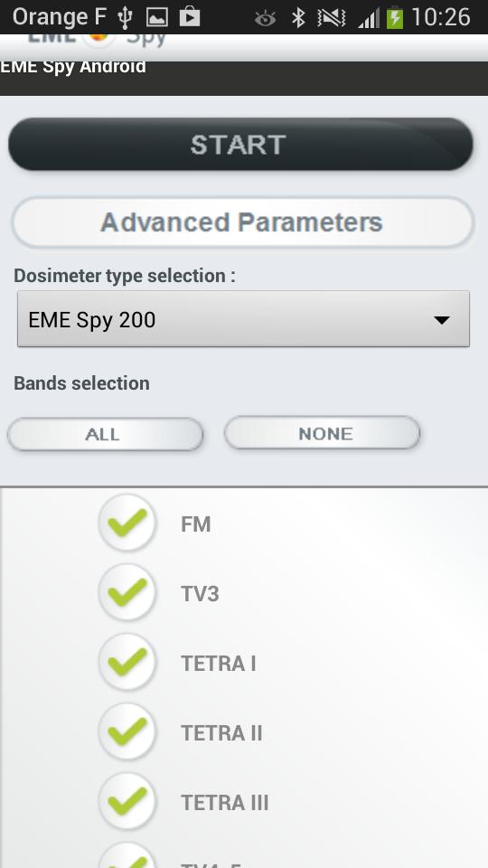
Task: Tap the charging battery icon
Action: (x=395, y=17)
